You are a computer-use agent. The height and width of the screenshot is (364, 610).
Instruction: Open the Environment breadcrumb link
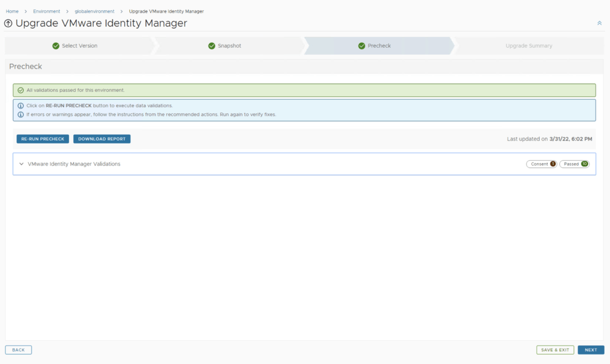click(x=46, y=11)
